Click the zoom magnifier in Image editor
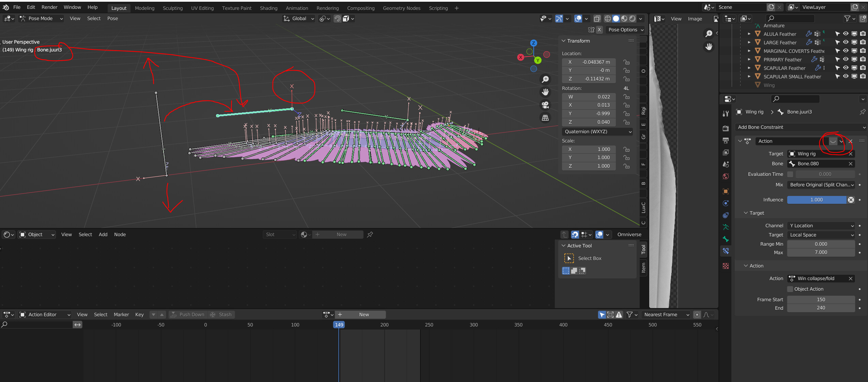The width and height of the screenshot is (868, 382). [709, 33]
